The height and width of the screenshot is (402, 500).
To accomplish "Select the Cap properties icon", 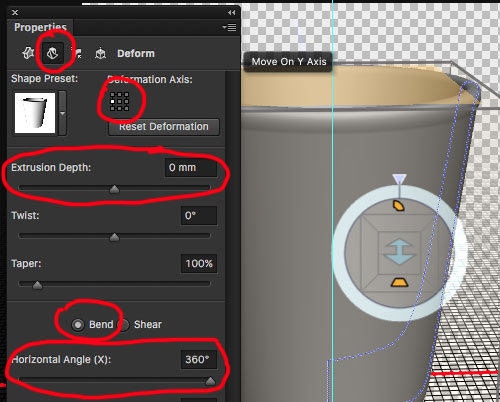I will pos(77,53).
